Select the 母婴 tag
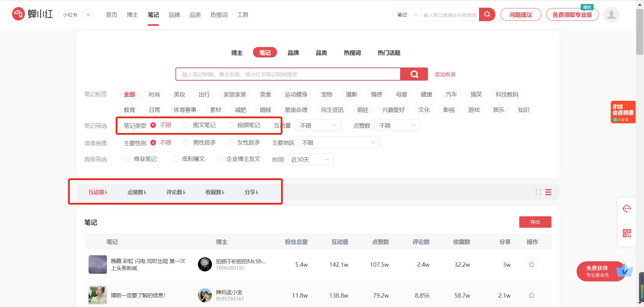Screen dimensions: 644x307 pyautogui.click(x=401, y=94)
